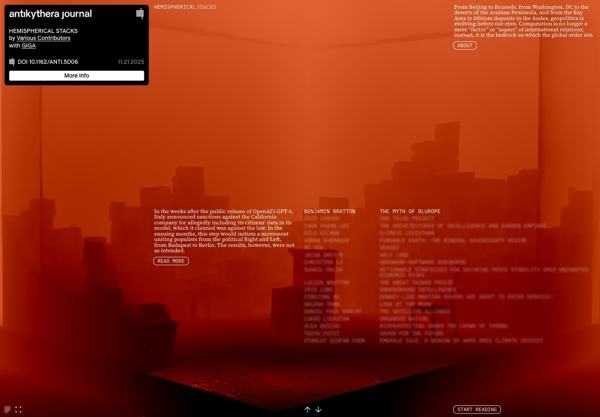Select the author IRIS LONG
Image resolution: width=600 pixels, height=417 pixels.
[318, 290]
